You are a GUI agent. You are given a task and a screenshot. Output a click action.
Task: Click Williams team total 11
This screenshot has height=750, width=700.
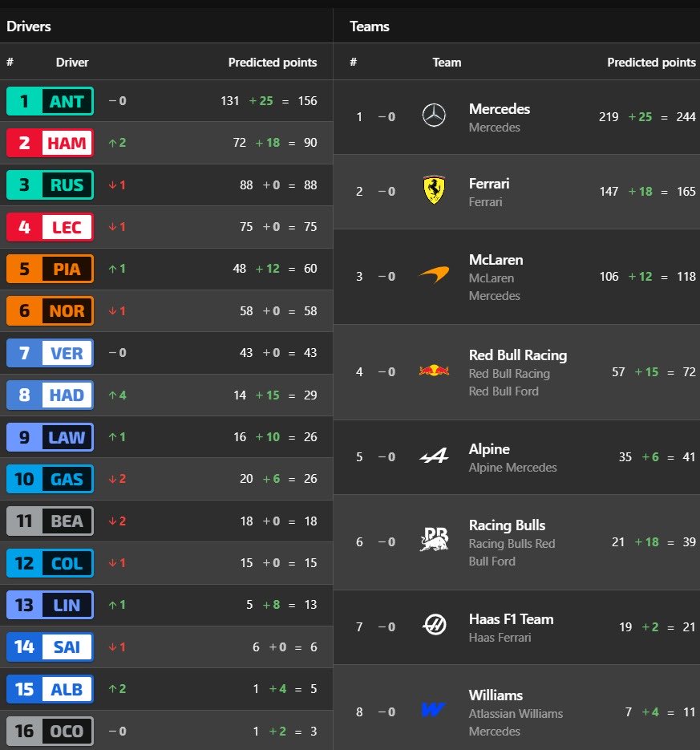click(689, 711)
